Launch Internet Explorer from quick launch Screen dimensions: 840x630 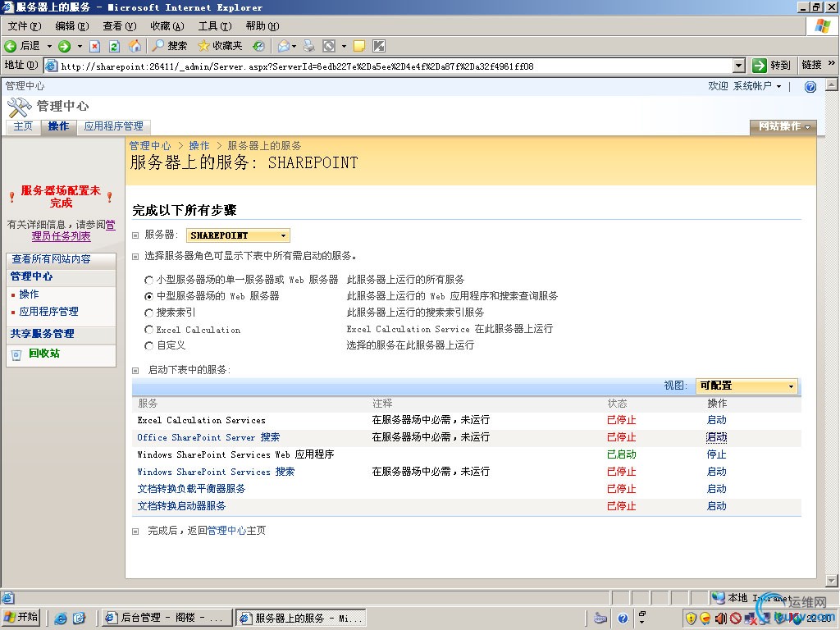pos(61,619)
